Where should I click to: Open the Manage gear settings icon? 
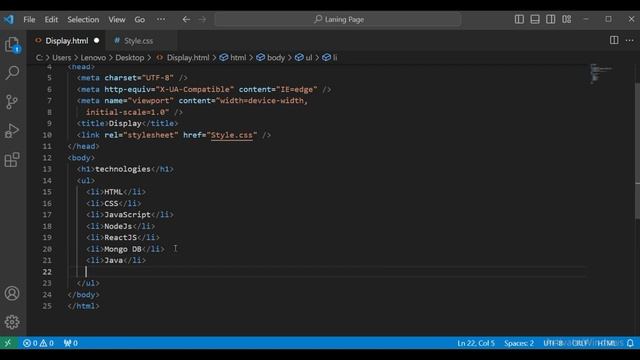pos(12,322)
